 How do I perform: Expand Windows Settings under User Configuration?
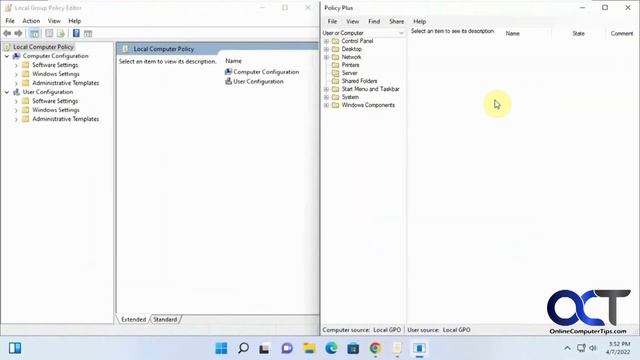coord(16,110)
